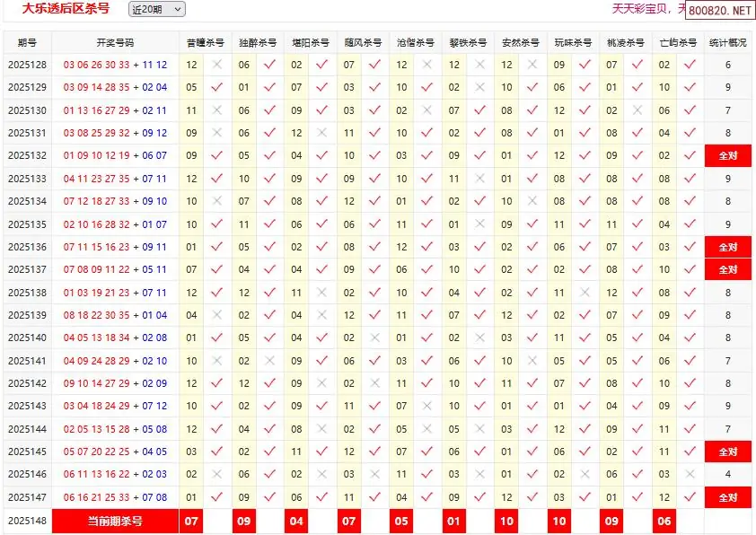The width and height of the screenshot is (756, 535).
Task: Click the red 04 prediction cell in row 2025148
Action: pos(296,521)
